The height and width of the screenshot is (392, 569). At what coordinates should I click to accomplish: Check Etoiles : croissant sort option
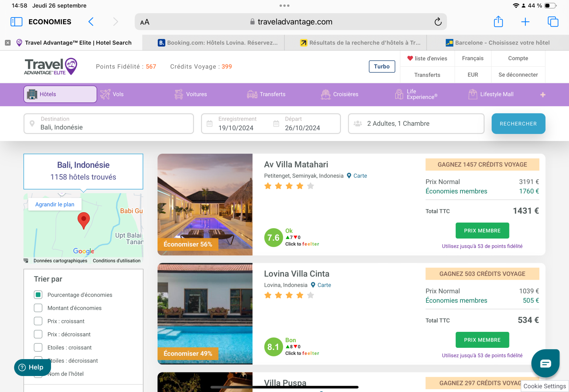pos(38,347)
